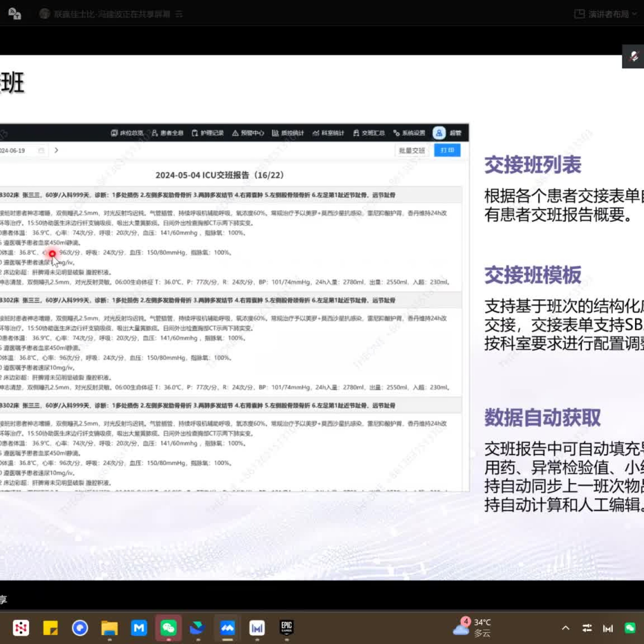Open File Explorer folder in taskbar

pyautogui.click(x=109, y=628)
